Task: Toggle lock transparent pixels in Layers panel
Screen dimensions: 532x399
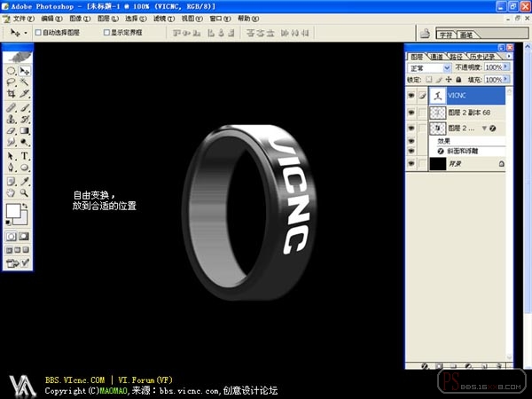Action: [x=429, y=80]
